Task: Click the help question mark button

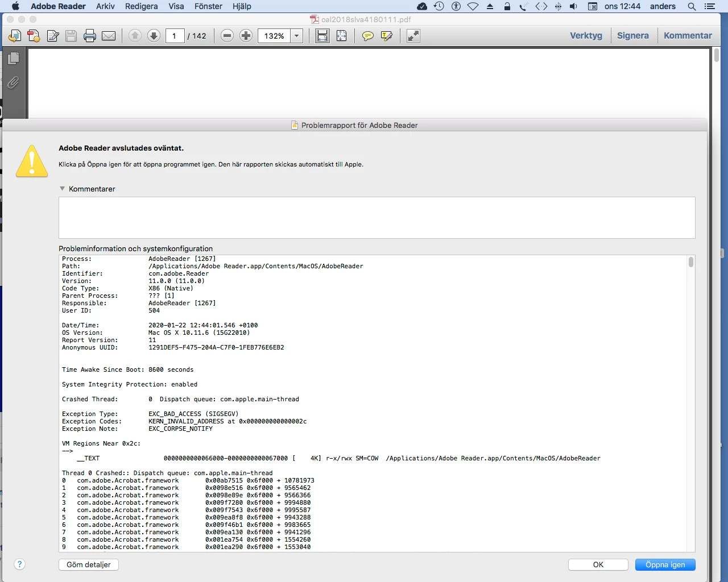Action: pos(20,564)
